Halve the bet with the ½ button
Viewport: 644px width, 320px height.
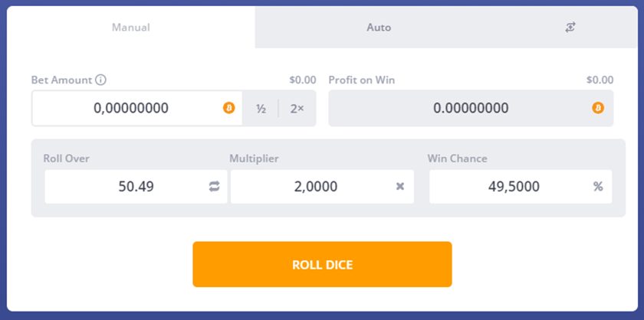tap(261, 108)
